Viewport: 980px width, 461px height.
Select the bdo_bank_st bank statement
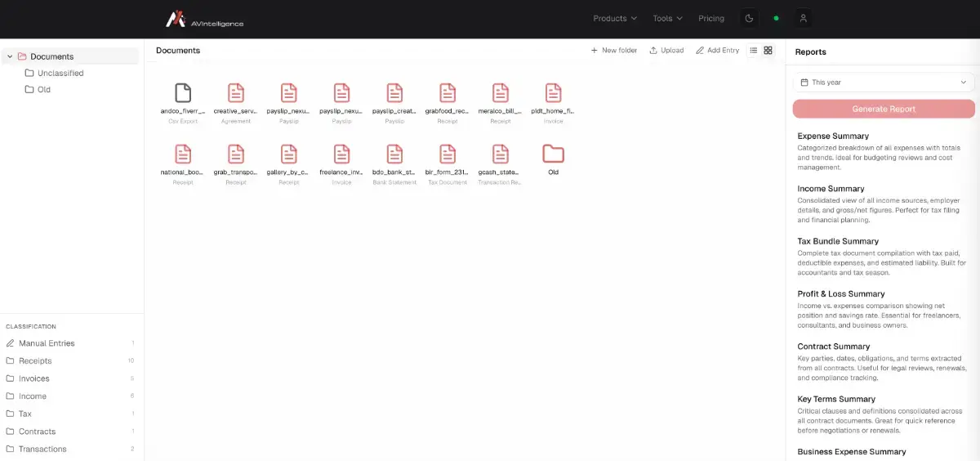point(394,163)
